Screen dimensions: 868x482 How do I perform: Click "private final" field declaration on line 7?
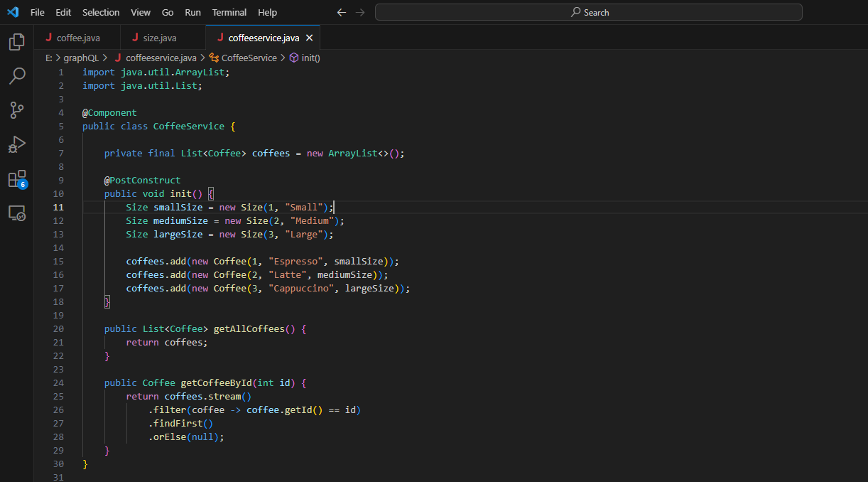[140, 154]
